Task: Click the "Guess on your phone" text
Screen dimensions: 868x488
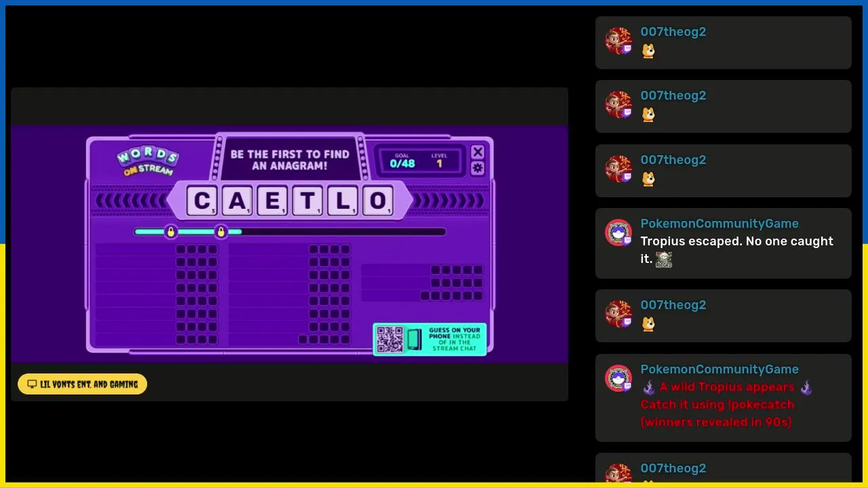Action: click(x=454, y=339)
